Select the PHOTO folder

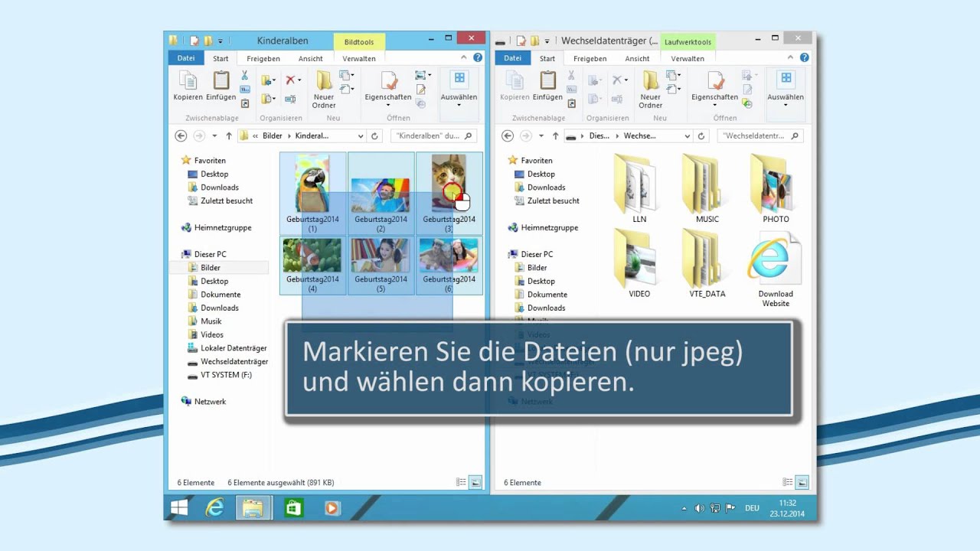[x=776, y=188]
